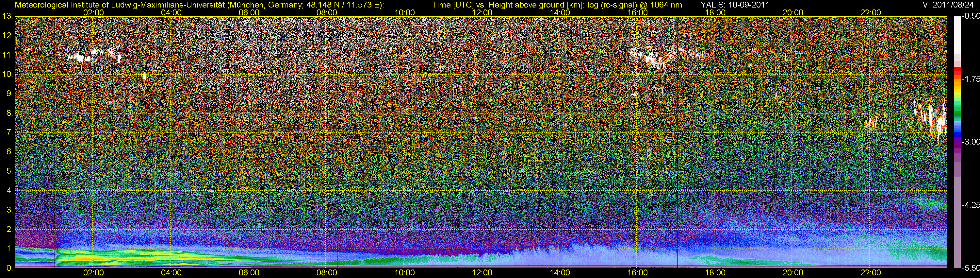Click the white cirrus cloud signal near 02:00
The height and width of the screenshot is (278, 980).
[x=80, y=58]
